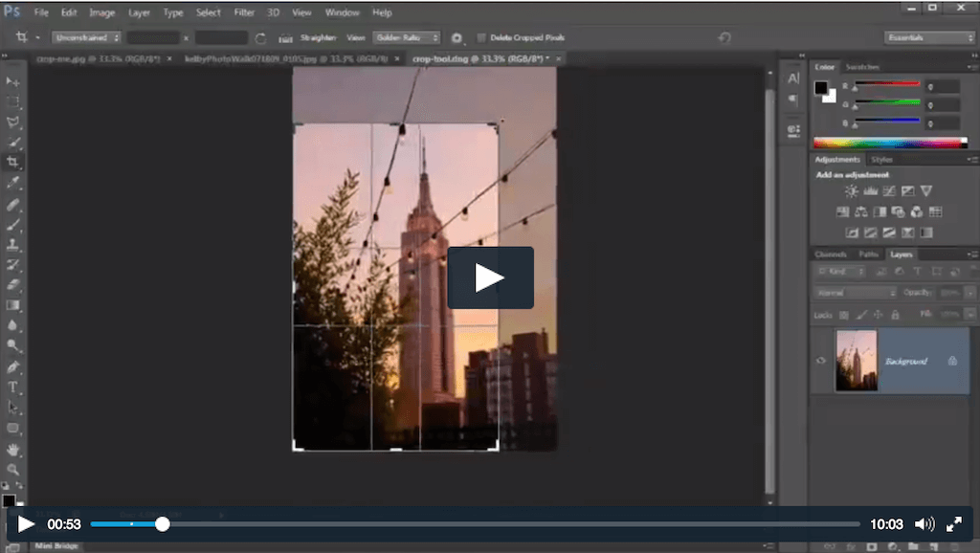The width and height of the screenshot is (980, 553).
Task: Select the Type tool
Action: [x=13, y=386]
